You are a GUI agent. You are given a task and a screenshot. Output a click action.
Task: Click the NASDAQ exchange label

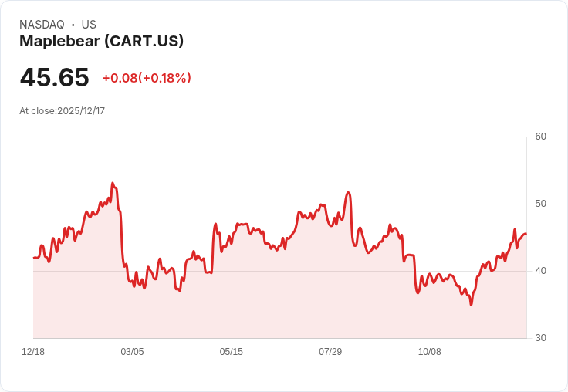pos(42,25)
